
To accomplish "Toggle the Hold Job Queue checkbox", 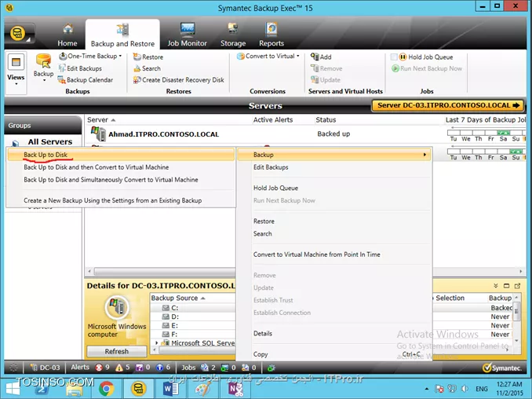I will (x=394, y=57).
